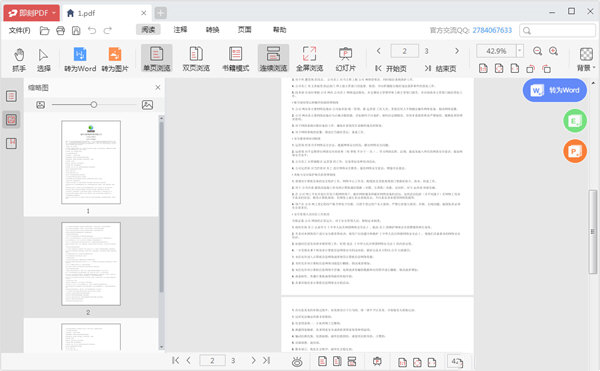The height and width of the screenshot is (371, 600).
Task: Shrink thumbnails with small image icon
Action: [41, 104]
